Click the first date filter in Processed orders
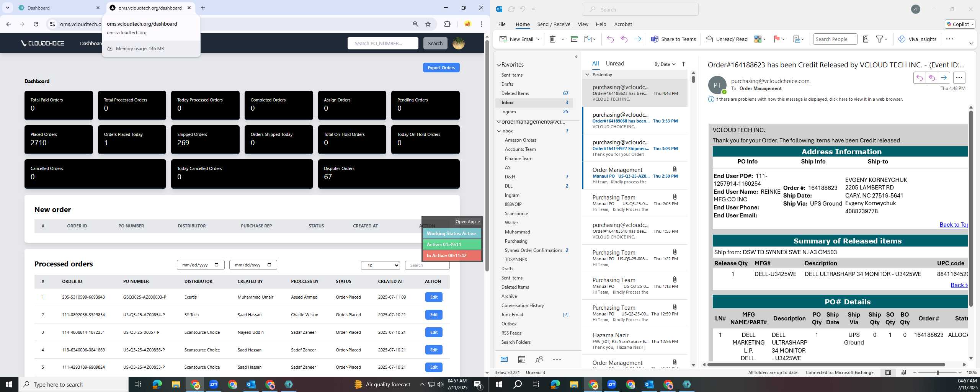 tap(201, 265)
